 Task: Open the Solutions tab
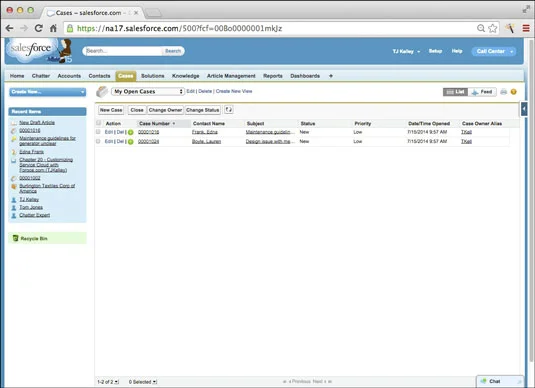153,76
